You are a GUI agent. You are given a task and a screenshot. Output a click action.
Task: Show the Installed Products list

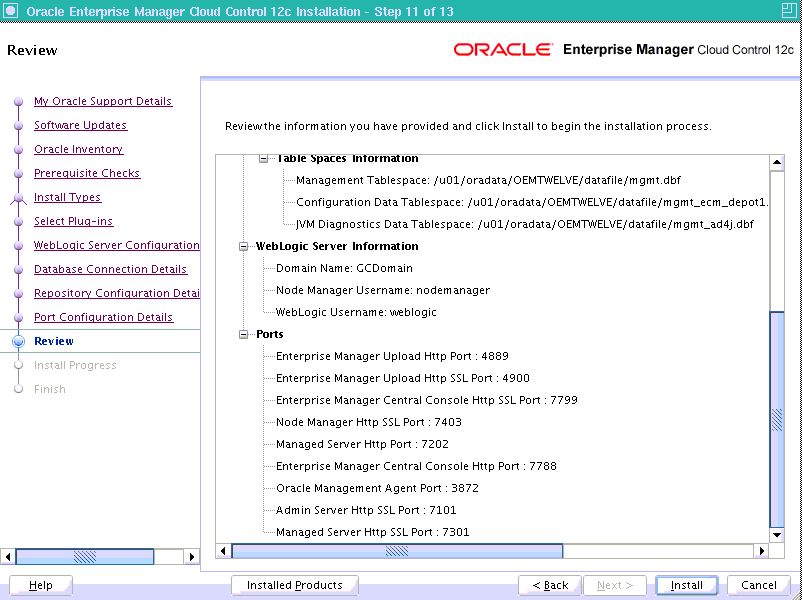[x=294, y=585]
